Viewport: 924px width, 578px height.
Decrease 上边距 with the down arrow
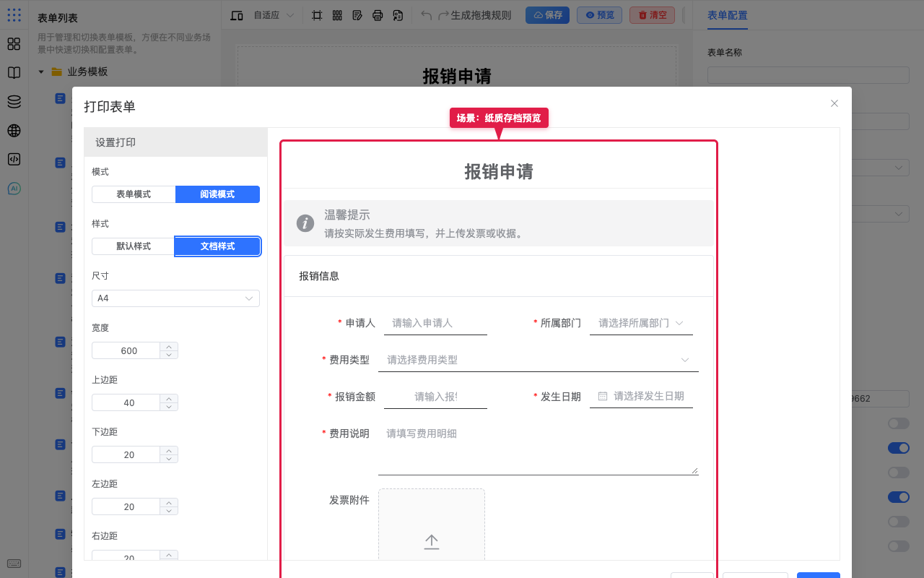[x=169, y=407]
